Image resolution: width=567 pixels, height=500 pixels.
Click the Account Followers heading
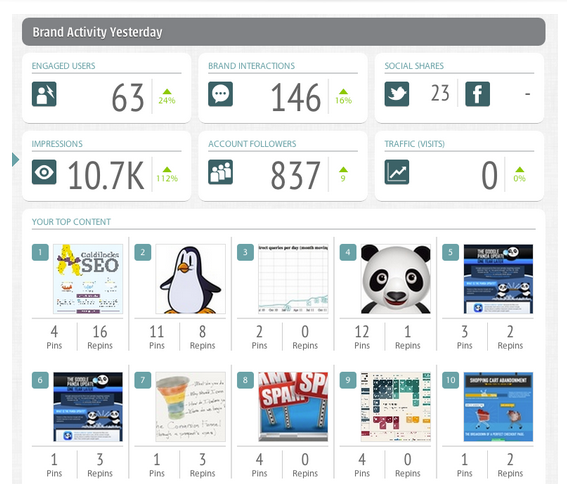[x=252, y=144]
